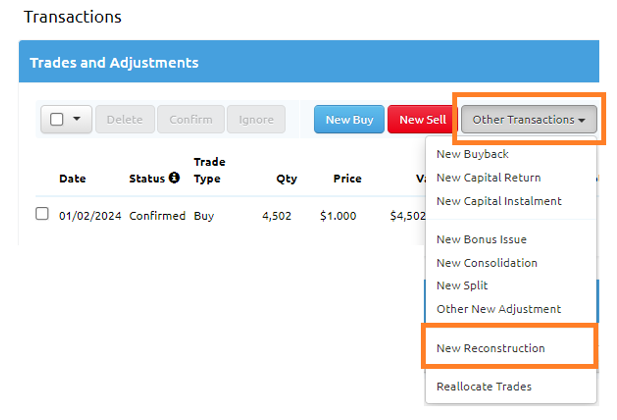The height and width of the screenshot is (420, 617).
Task: Open Reallocate Trades from menu
Action: 484,386
